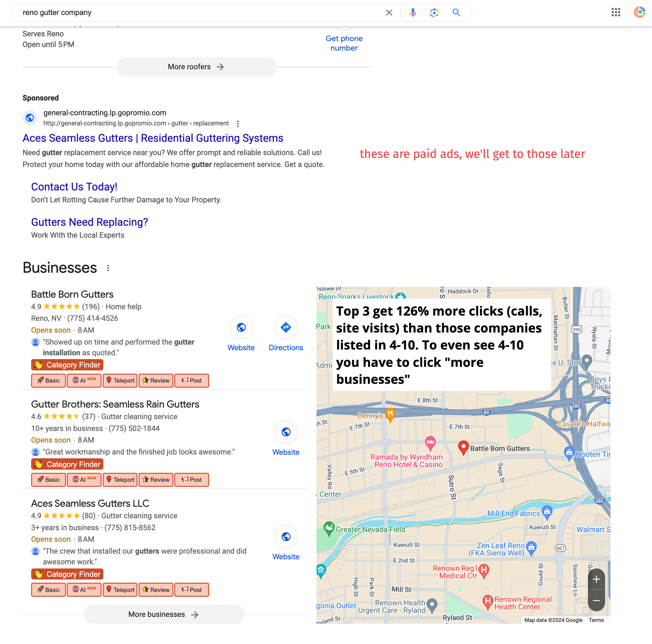652x644 pixels.
Task: Click Review button under Gutter Brothers
Action: (x=156, y=480)
